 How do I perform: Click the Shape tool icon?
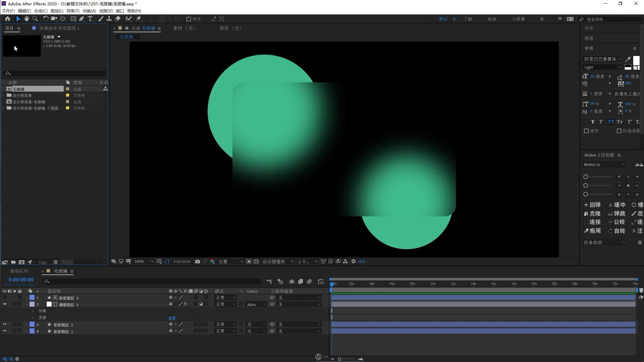(72, 18)
